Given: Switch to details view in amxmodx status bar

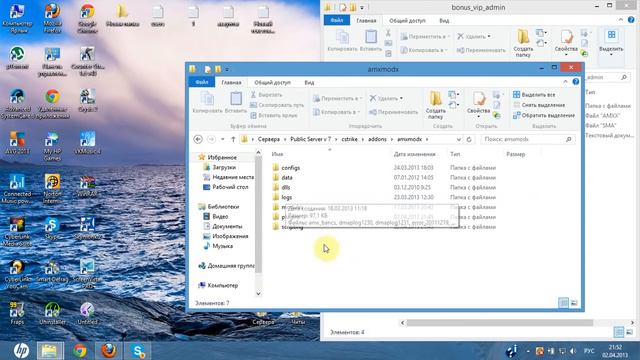Looking at the screenshot, I should coord(563,303).
